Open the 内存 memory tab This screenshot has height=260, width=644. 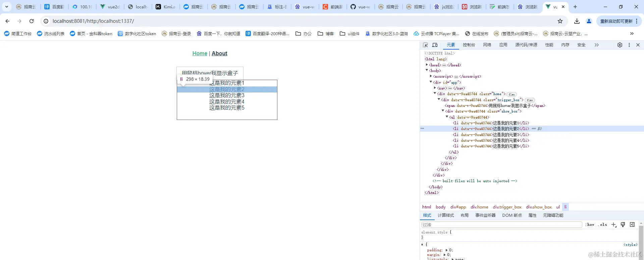click(565, 45)
